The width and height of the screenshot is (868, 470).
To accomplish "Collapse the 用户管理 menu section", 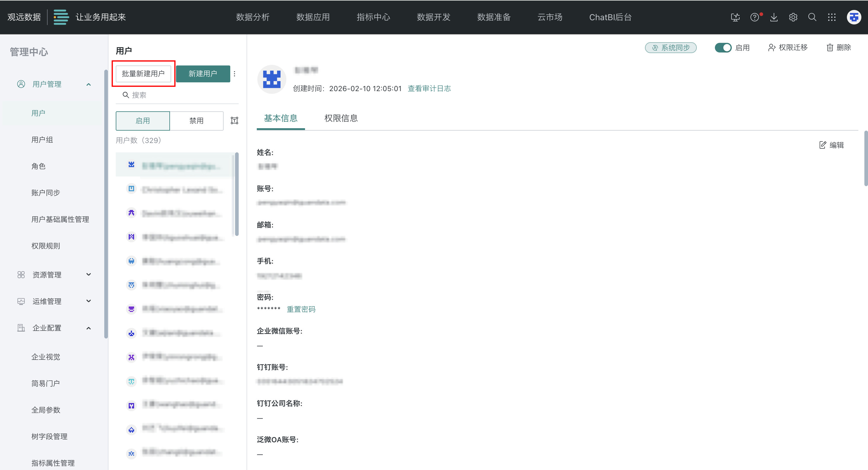I will pyautogui.click(x=89, y=84).
